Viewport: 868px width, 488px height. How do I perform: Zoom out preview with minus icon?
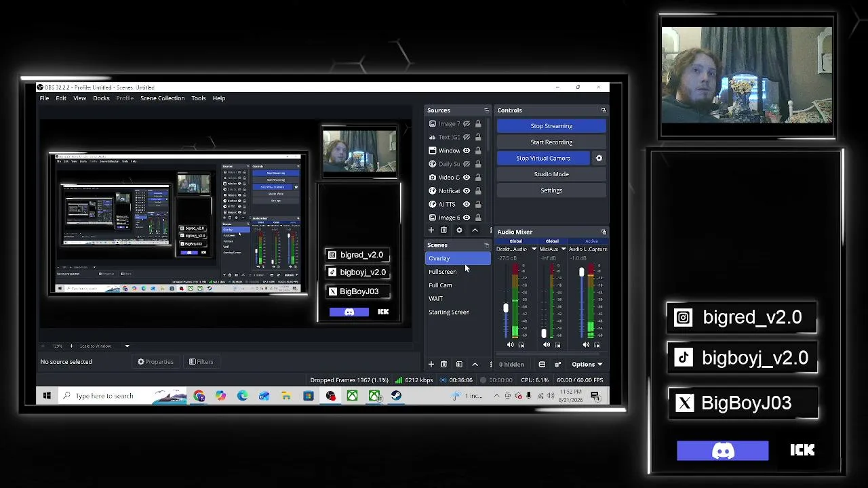coord(43,346)
